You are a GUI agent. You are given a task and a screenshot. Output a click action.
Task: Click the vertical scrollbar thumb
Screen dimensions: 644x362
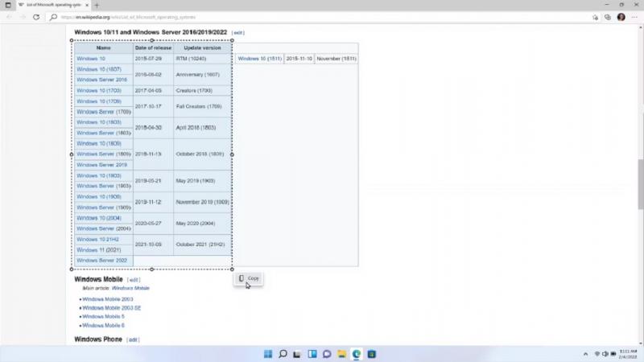pyautogui.click(x=641, y=185)
